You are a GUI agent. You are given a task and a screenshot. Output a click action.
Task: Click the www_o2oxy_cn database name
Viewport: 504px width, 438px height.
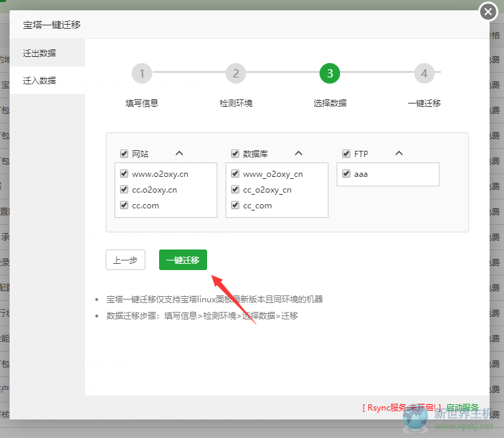(x=273, y=174)
